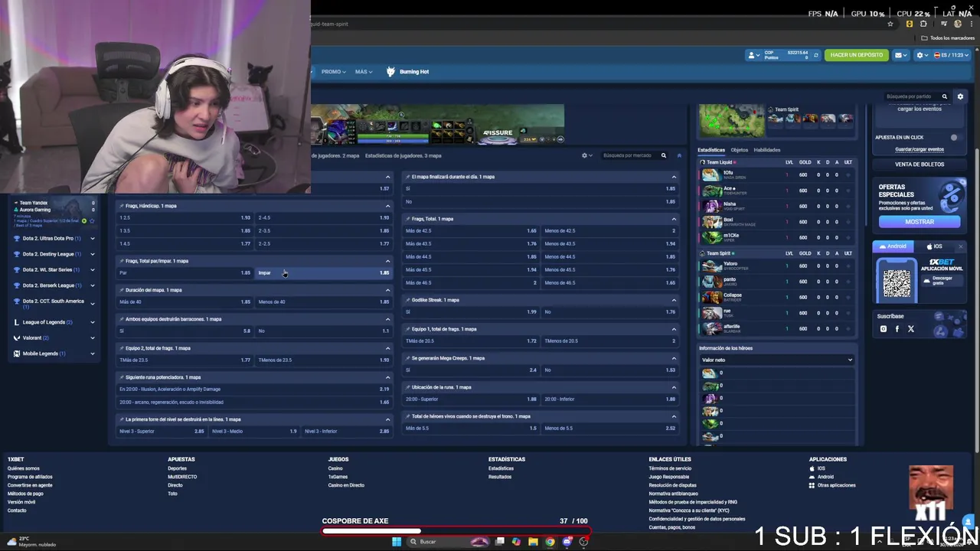Refresh the COP balance

pos(816,55)
